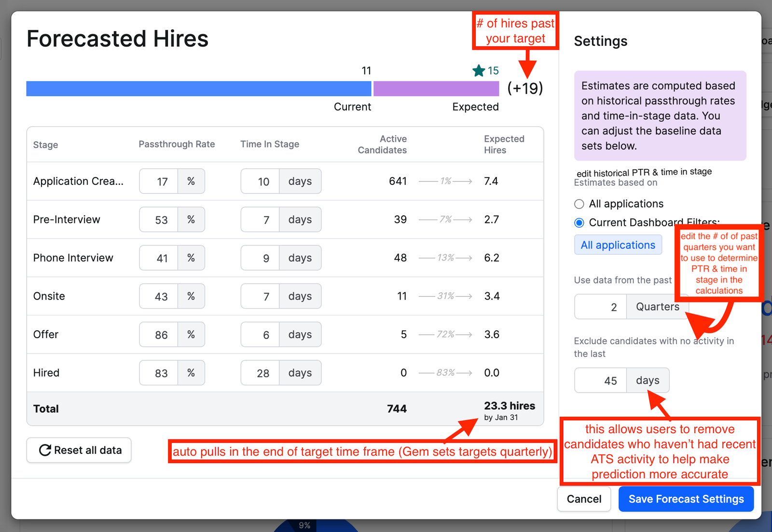The height and width of the screenshot is (532, 772).
Task: Click the Reset all data button
Action: [x=79, y=450]
